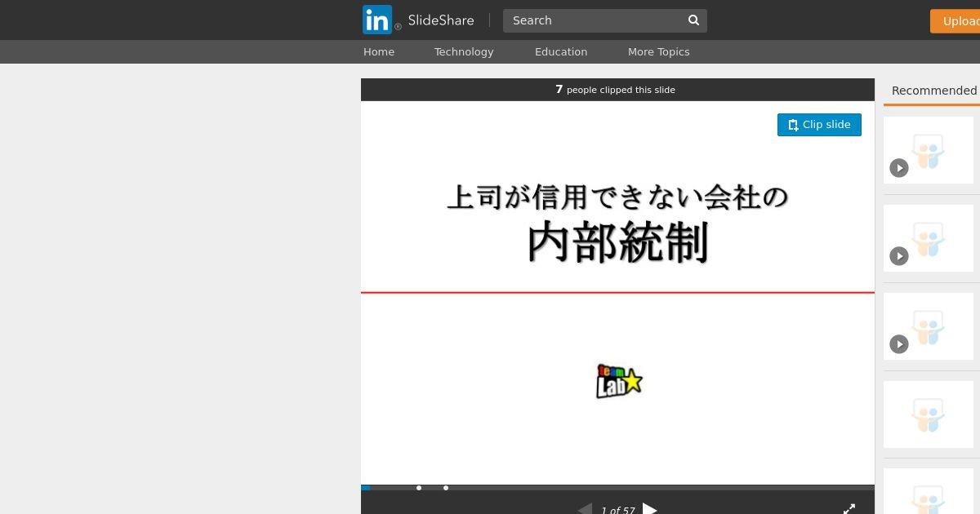
Task: Go to the previous slide arrow
Action: click(585, 509)
